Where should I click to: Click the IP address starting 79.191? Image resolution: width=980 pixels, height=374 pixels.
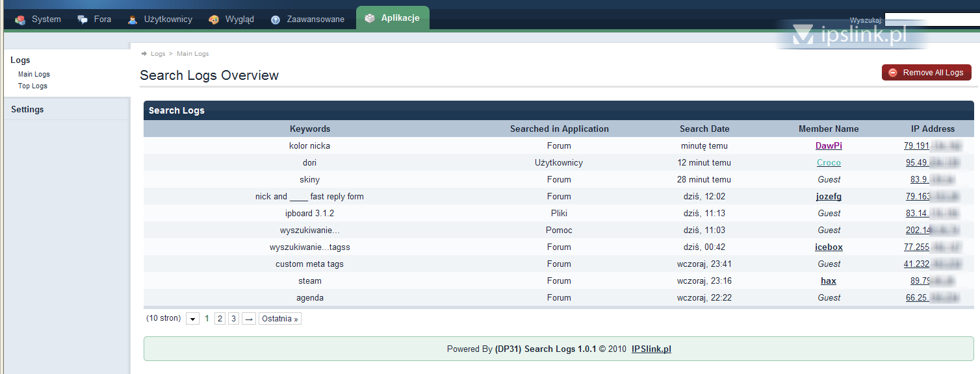pyautogui.click(x=933, y=146)
